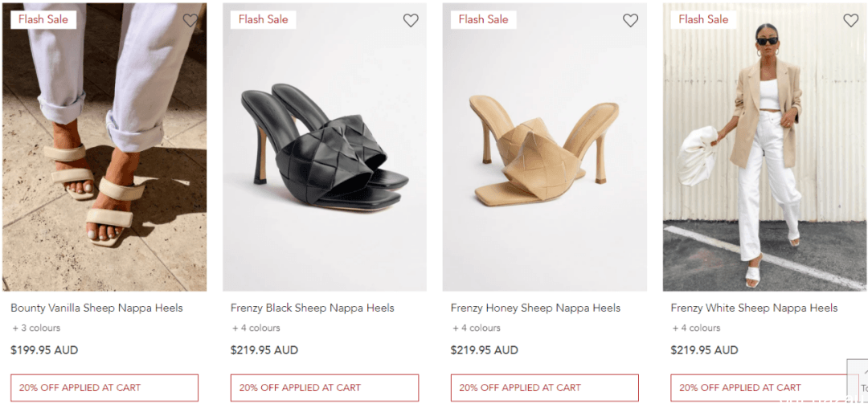Open Frenzy Black Sheep Nappa Heels link
This screenshot has height=408, width=868.
pyautogui.click(x=312, y=308)
